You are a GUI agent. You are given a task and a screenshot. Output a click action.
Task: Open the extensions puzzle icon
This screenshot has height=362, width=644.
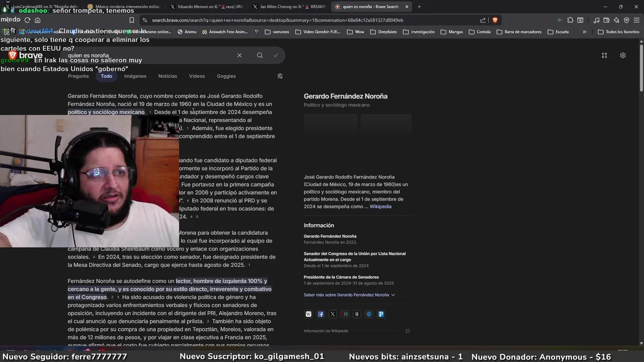570,20
